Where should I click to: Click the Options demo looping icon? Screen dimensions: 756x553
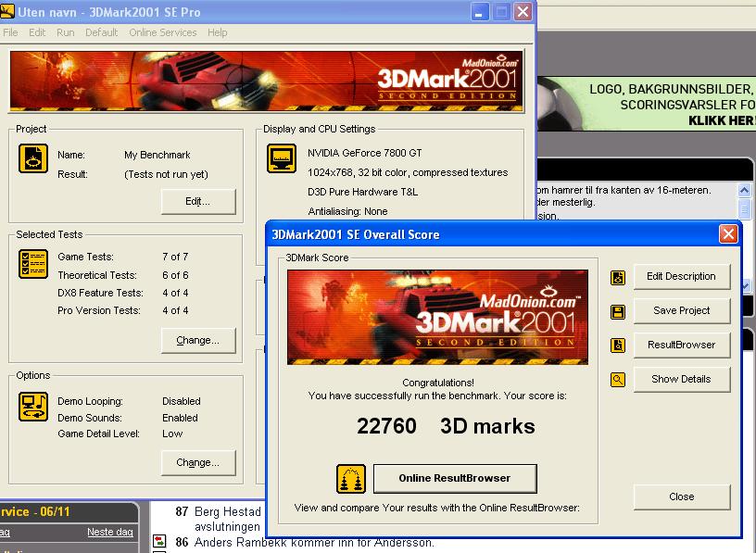coord(33,407)
